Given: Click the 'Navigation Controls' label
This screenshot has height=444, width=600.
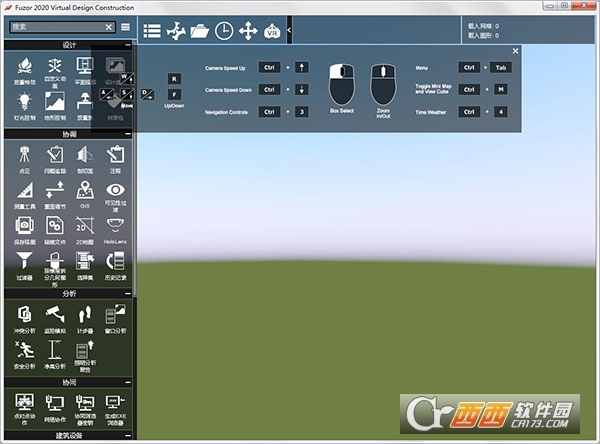Looking at the screenshot, I should (226, 112).
